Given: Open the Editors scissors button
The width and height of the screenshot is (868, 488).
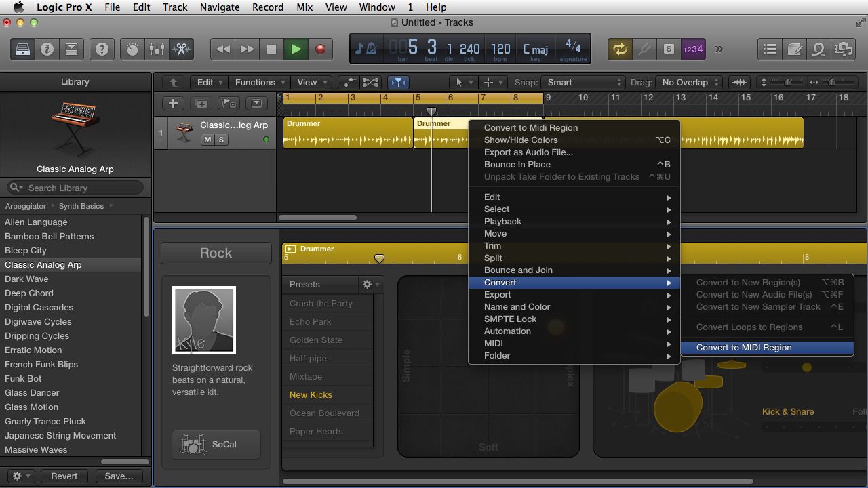Looking at the screenshot, I should 181,49.
